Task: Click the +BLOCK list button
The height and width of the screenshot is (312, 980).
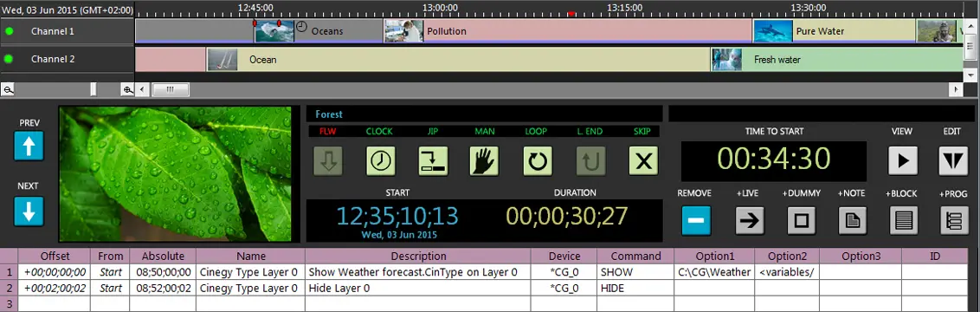Action: tap(905, 220)
